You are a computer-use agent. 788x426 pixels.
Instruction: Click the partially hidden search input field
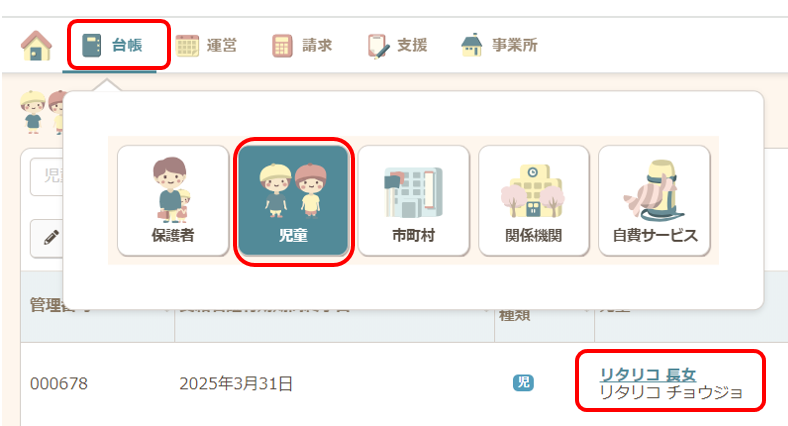pyautogui.click(x=46, y=176)
